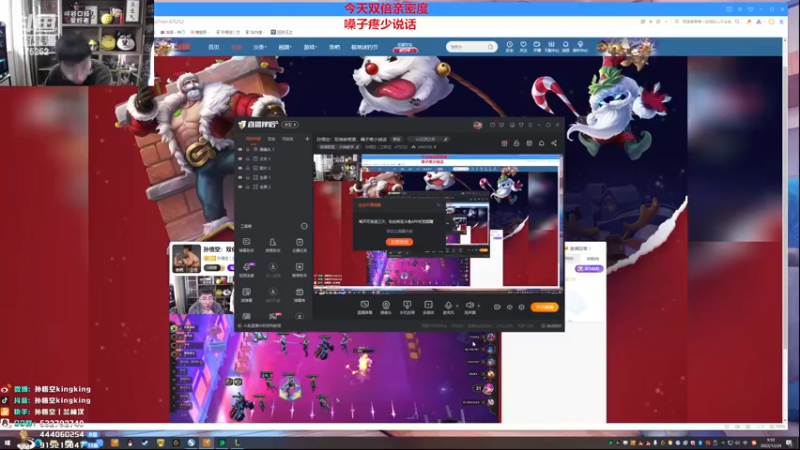The image size is (800, 450).
Task: Open the history (历史) icon on the Douyu site
Action: coord(509,46)
